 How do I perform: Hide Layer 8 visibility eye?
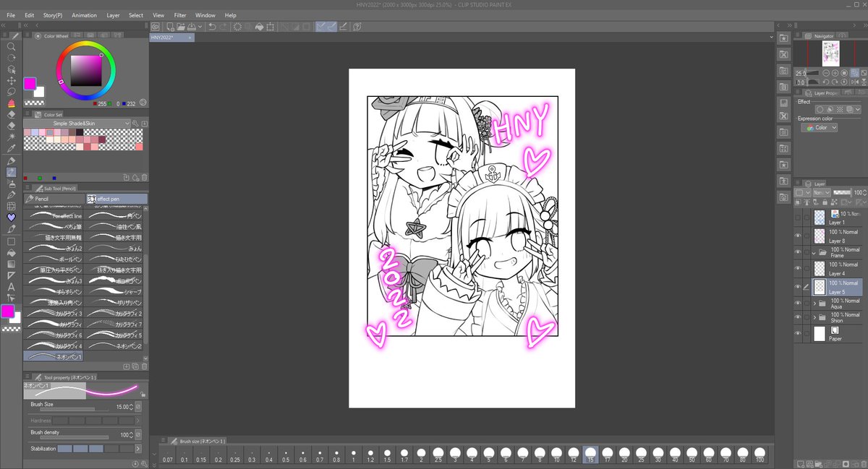(798, 236)
